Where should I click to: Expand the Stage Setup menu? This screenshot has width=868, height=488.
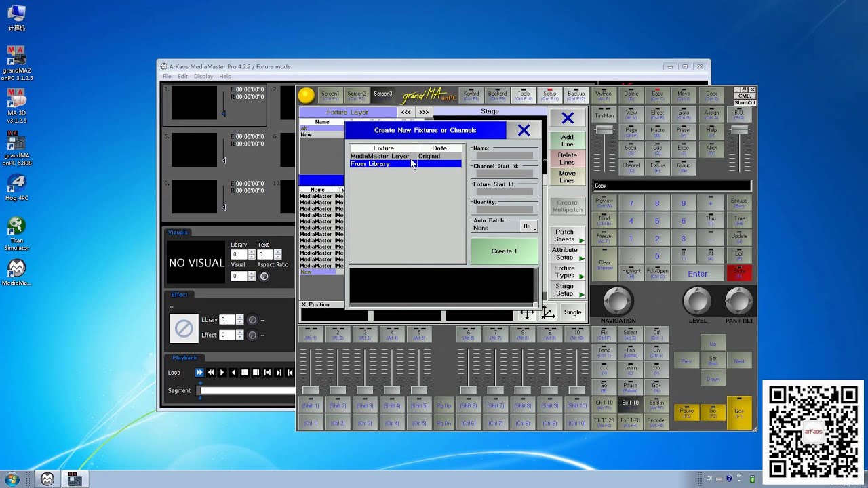pos(567,290)
